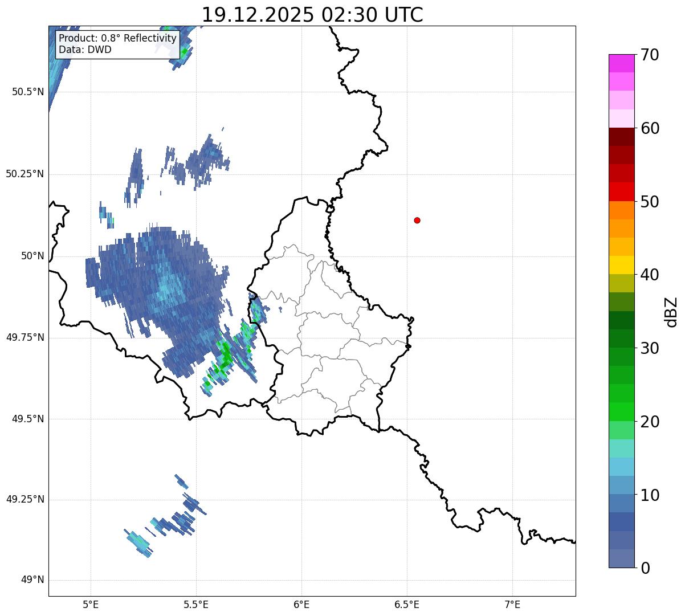Click the yellow colorbar segment above 40

621,265
